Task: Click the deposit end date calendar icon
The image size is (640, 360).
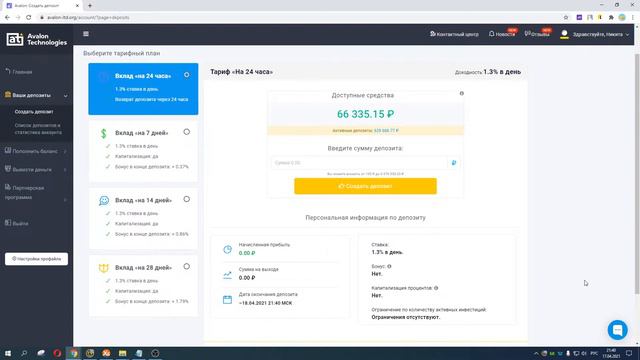Action: 227,300
